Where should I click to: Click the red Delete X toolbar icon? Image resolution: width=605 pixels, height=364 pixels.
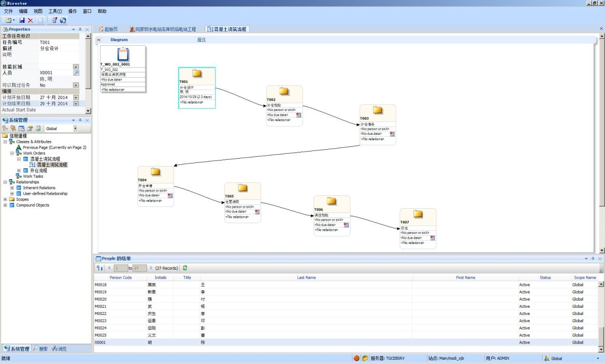30,20
